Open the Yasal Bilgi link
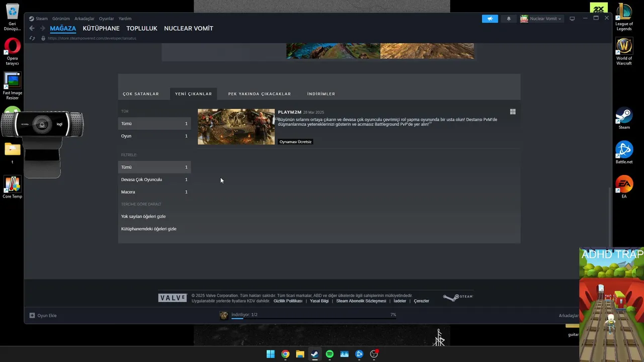 point(319,301)
